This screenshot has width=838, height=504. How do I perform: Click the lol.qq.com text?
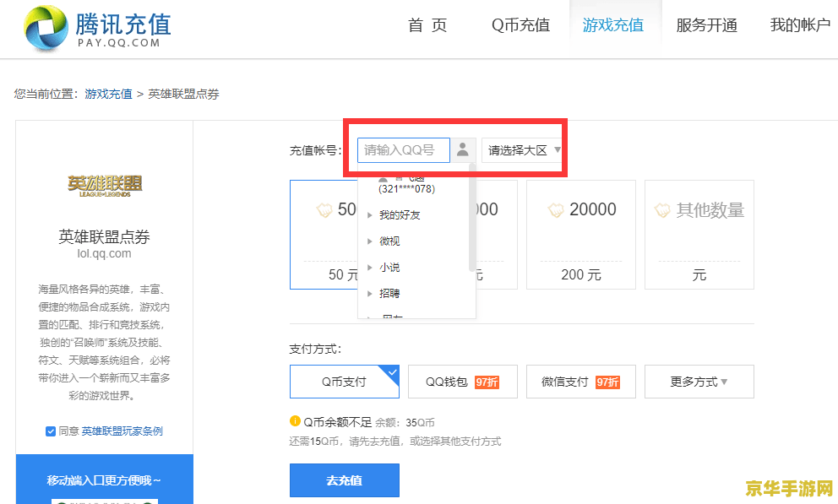tap(104, 253)
